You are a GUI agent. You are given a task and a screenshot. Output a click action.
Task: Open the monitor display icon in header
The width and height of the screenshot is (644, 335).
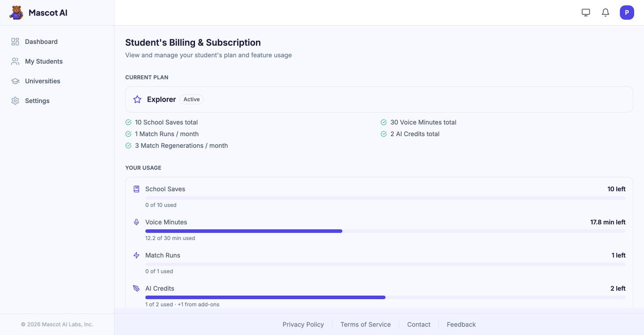(586, 13)
